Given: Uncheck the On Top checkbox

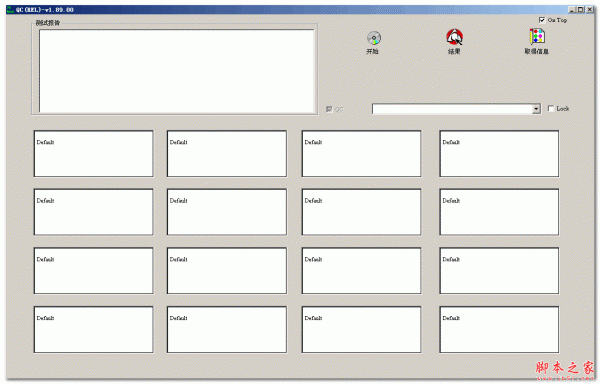Looking at the screenshot, I should pos(542,20).
